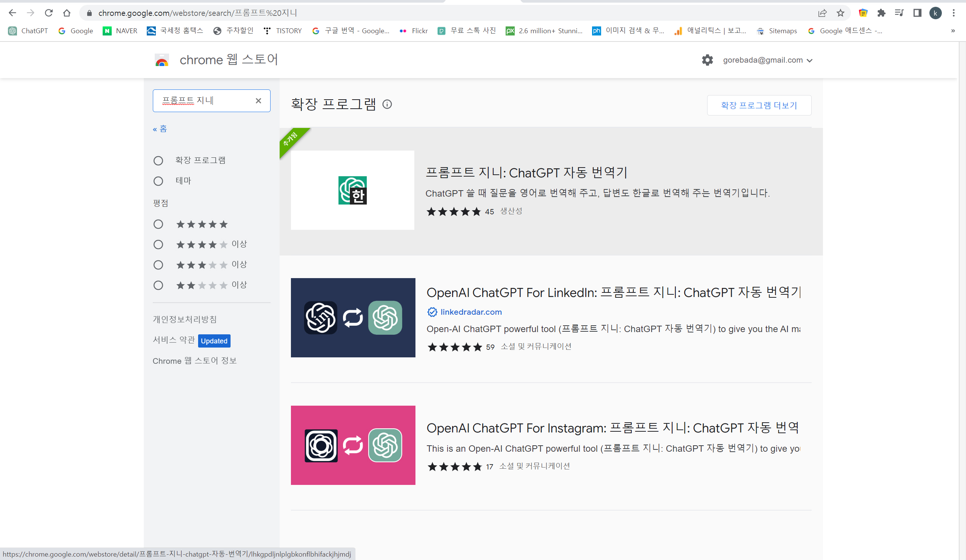
Task: Open the 구글 번역 bookmark
Action: coord(351,31)
